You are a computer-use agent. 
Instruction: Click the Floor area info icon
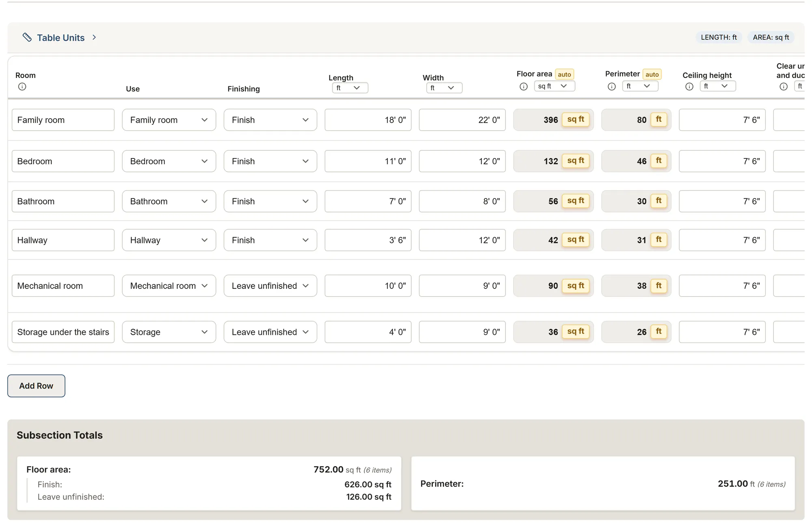(524, 87)
